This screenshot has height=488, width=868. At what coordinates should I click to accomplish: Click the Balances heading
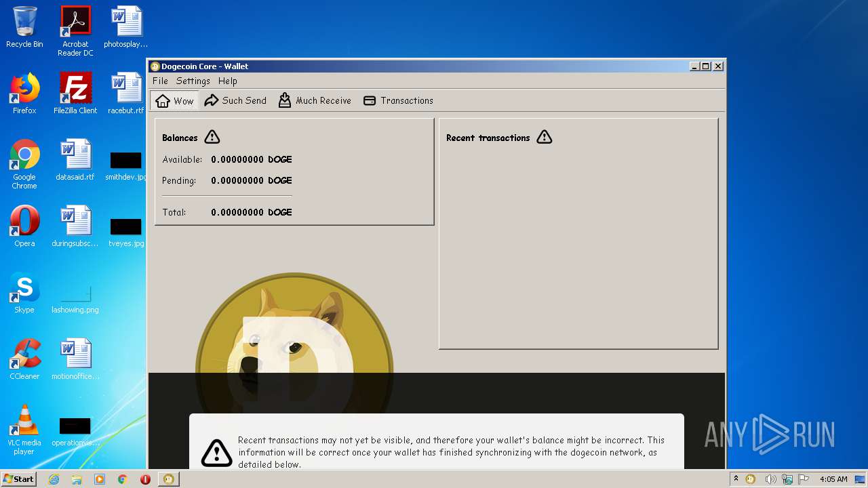[180, 138]
